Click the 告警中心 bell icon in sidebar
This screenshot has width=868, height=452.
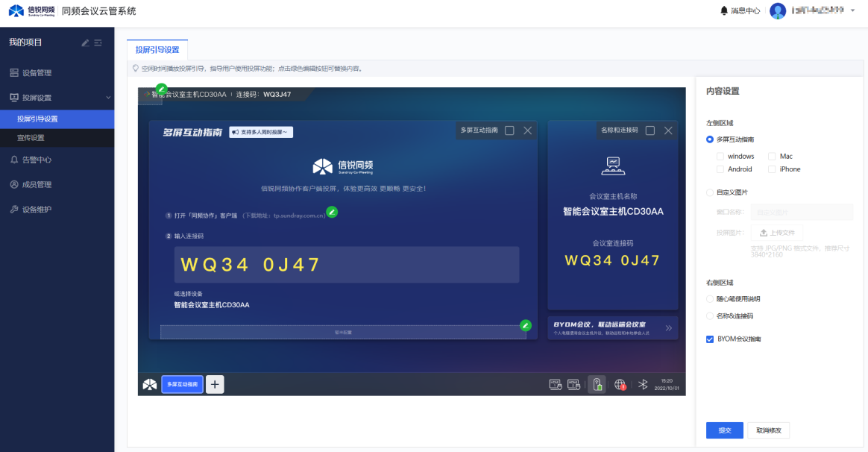[x=14, y=160]
